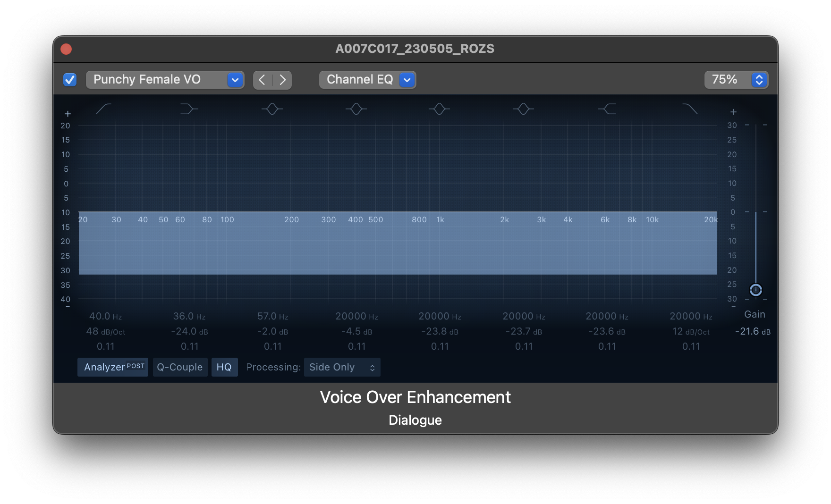This screenshot has height=504, width=831.
Task: Close the A007C017_230505_ROZS window
Action: [x=66, y=49]
